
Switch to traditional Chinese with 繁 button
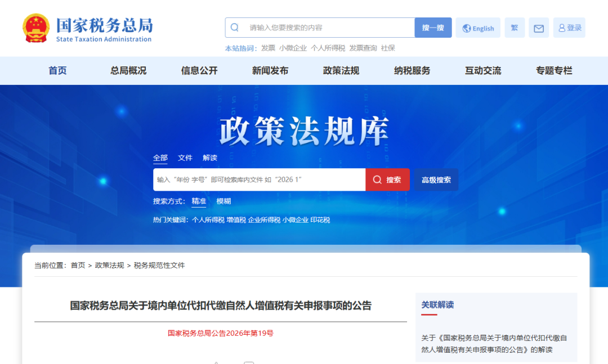515,28
